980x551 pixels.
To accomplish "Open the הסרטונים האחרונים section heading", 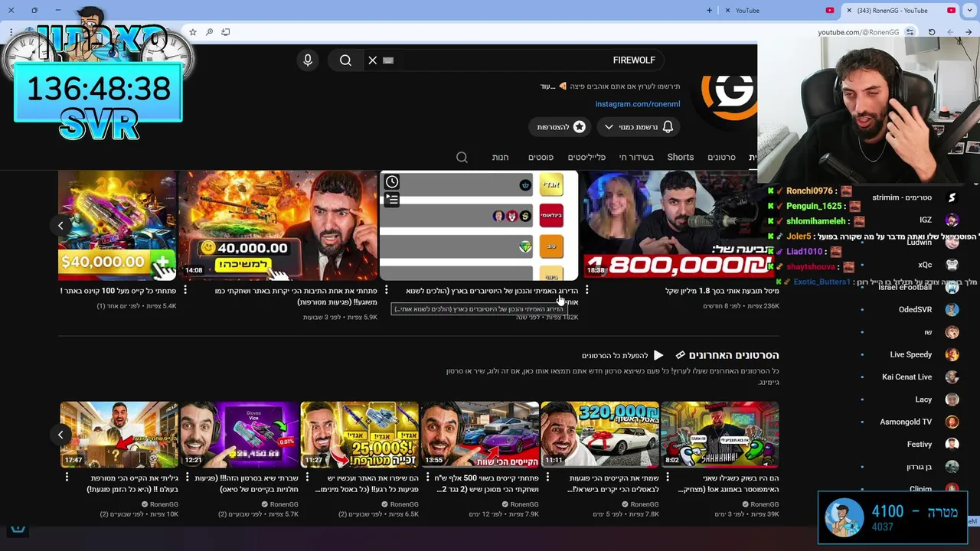I will (x=733, y=355).
